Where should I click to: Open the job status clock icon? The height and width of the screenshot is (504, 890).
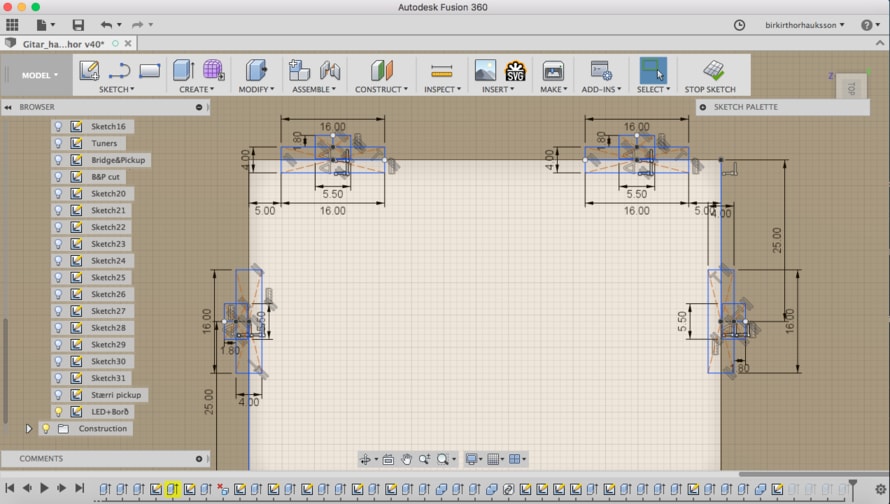[739, 25]
